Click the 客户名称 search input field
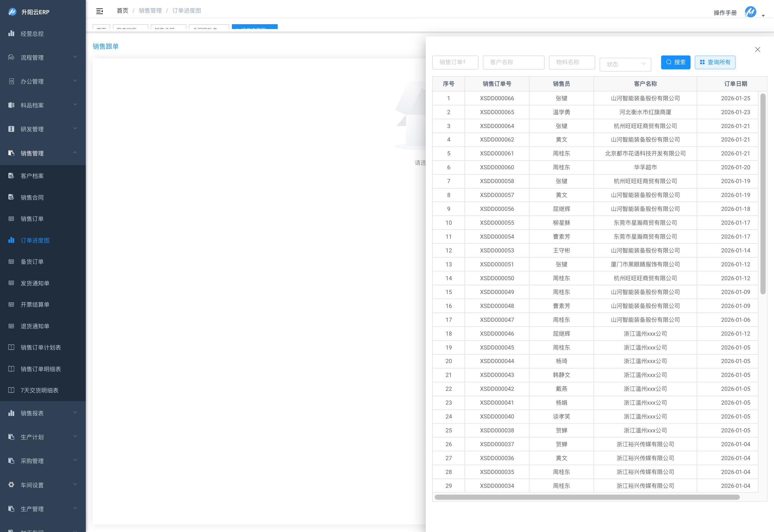Viewport: 774px width, 532px height. pyautogui.click(x=513, y=62)
